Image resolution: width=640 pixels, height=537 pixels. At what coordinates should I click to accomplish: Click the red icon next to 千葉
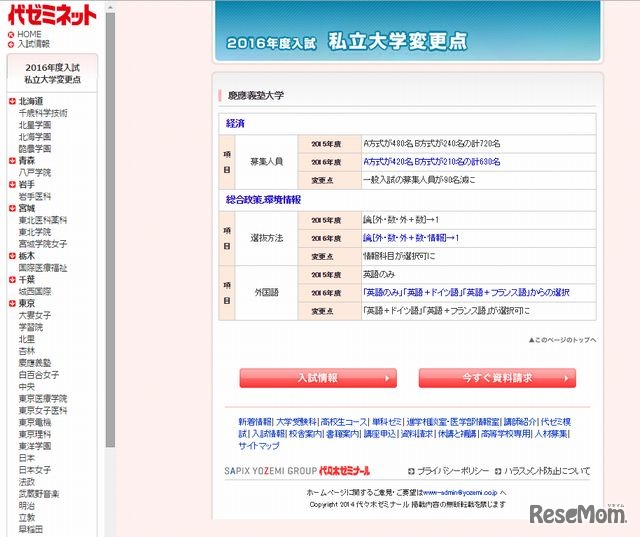click(x=12, y=280)
